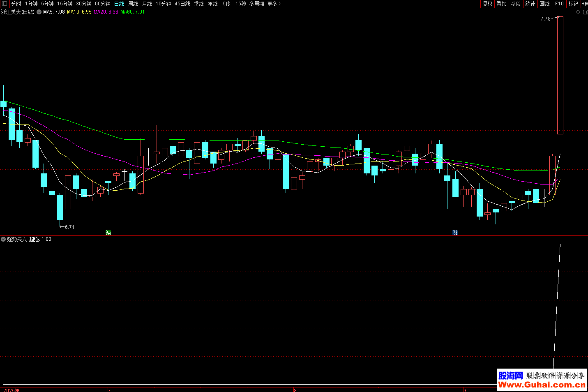Click the diamond icon near chart corner
The width and height of the screenshot is (588, 392).
pos(578,12)
